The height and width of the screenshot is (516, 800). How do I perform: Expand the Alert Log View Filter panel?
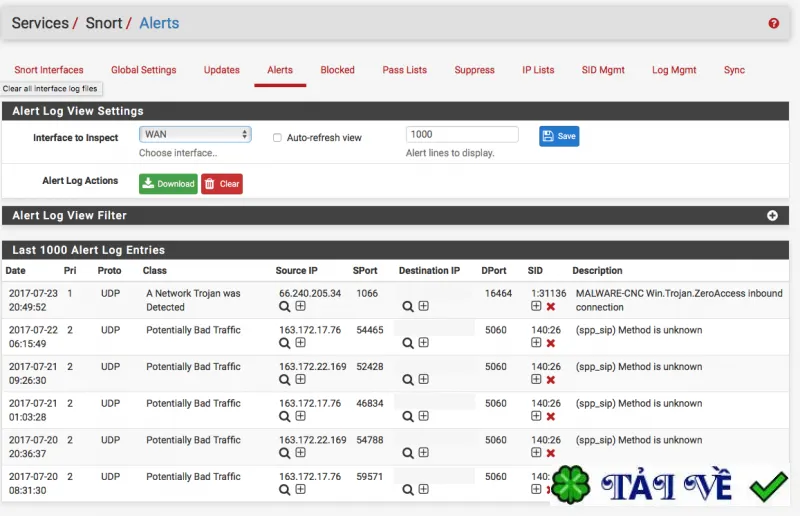772,216
